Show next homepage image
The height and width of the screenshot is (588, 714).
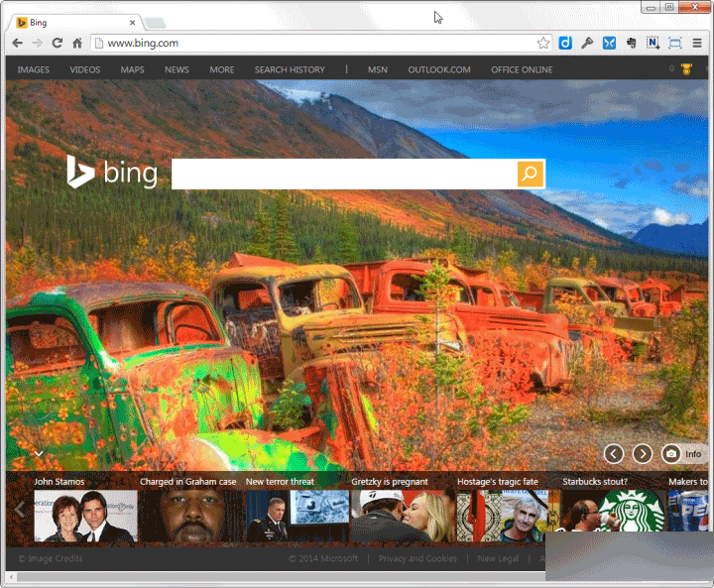[643, 454]
